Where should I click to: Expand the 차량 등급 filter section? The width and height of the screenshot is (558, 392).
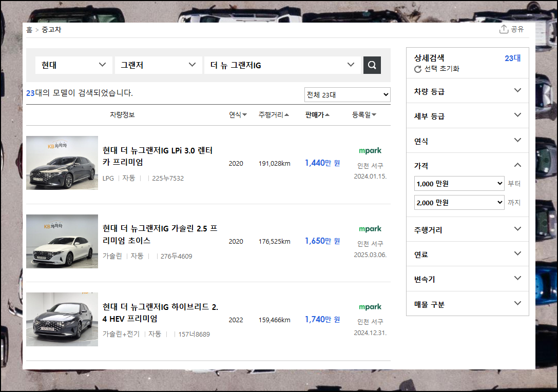pos(468,91)
